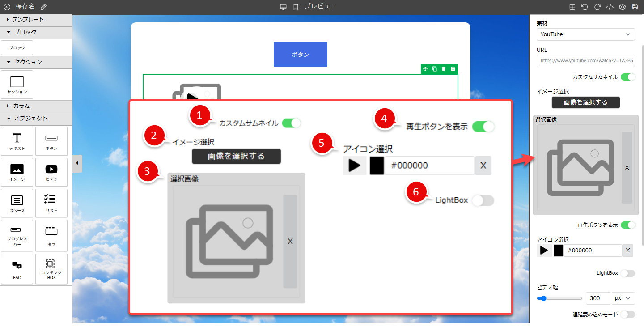Screen dimensions: 644x327
Task: Open the YouTube source dropdown
Action: 585,34
